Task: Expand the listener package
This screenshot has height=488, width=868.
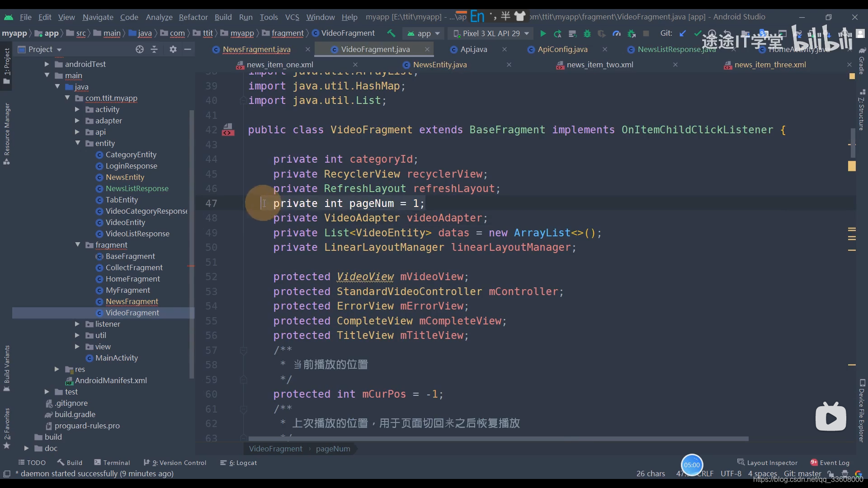Action: [x=77, y=324]
